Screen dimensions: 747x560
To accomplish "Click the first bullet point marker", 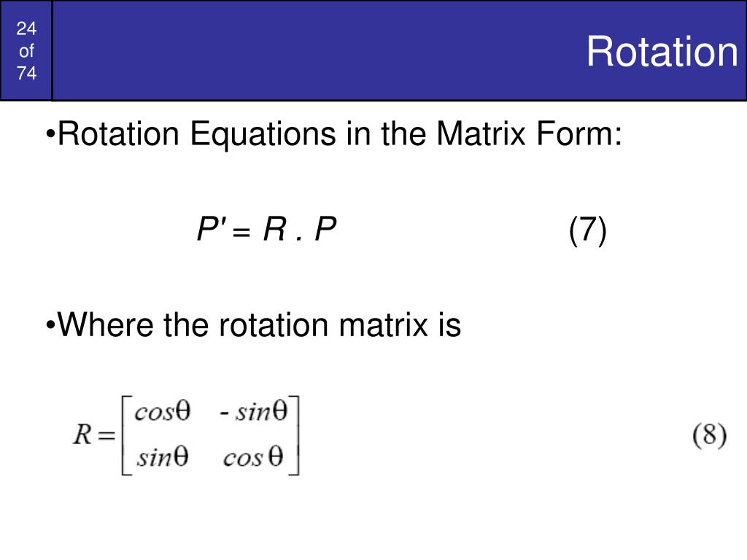I will pos(50,135).
